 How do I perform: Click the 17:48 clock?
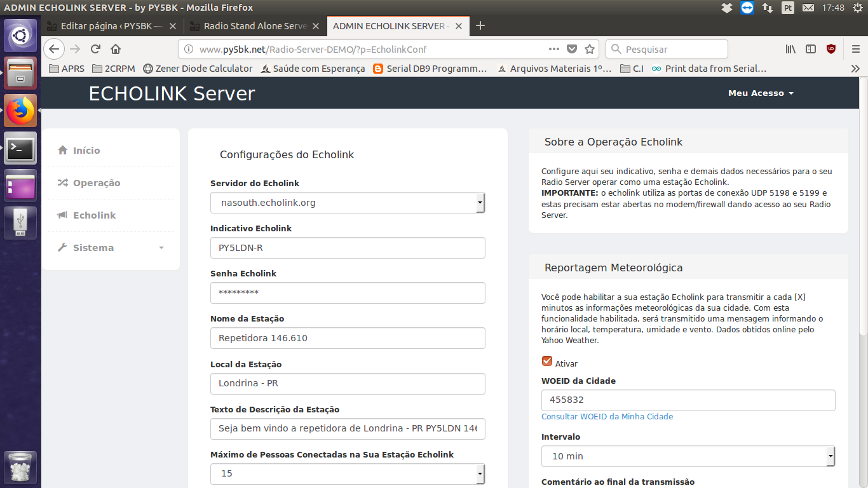tap(833, 8)
